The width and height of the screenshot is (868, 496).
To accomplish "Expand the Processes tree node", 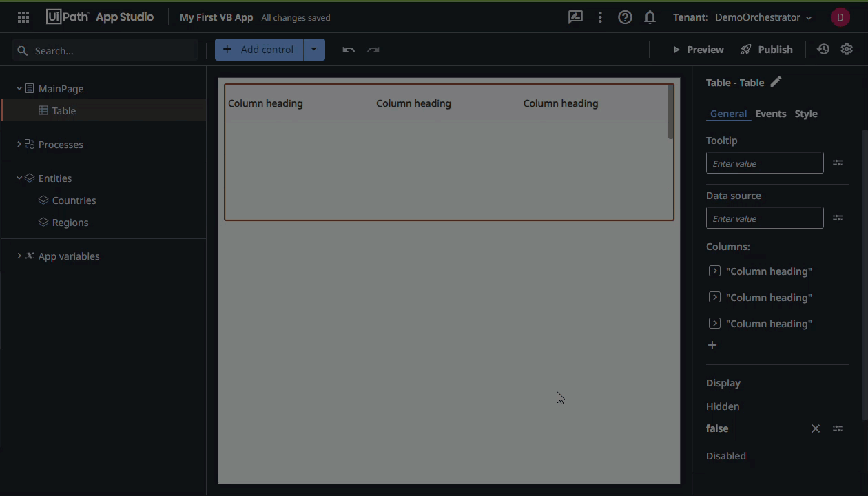I will coord(19,145).
